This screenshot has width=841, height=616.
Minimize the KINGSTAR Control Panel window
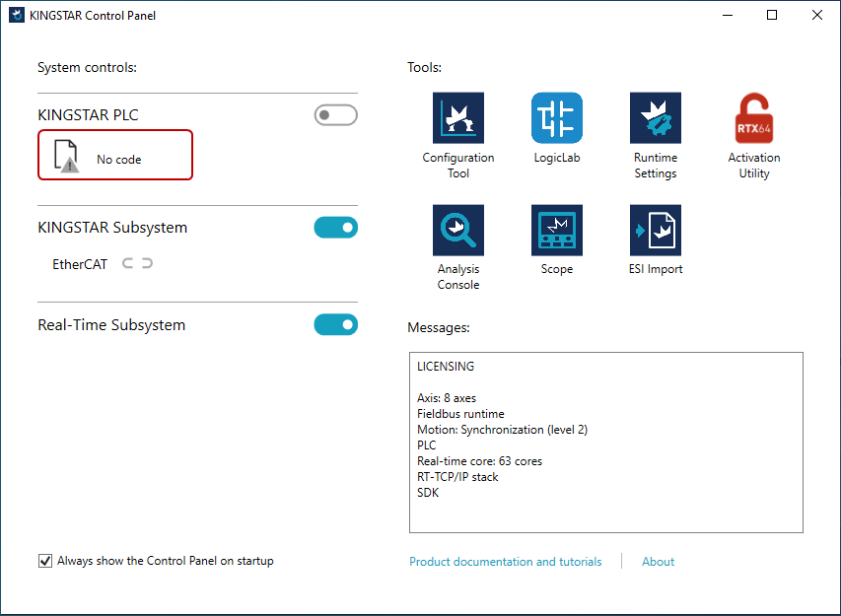point(728,16)
